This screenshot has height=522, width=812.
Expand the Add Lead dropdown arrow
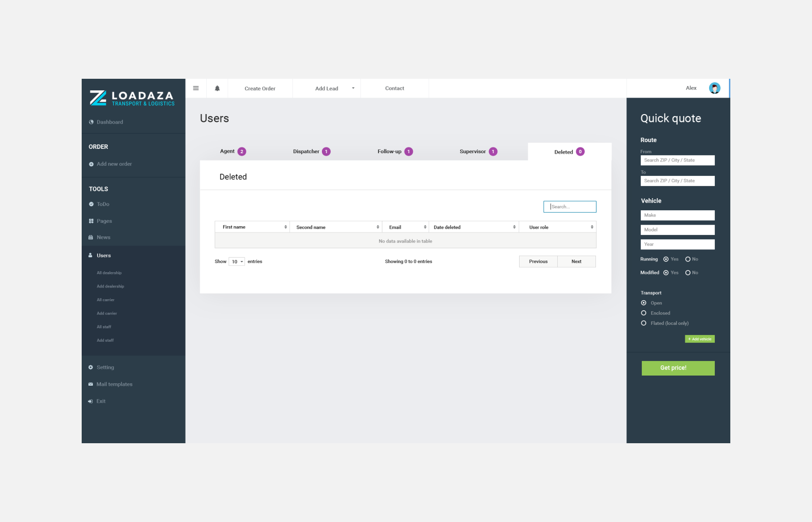point(353,88)
